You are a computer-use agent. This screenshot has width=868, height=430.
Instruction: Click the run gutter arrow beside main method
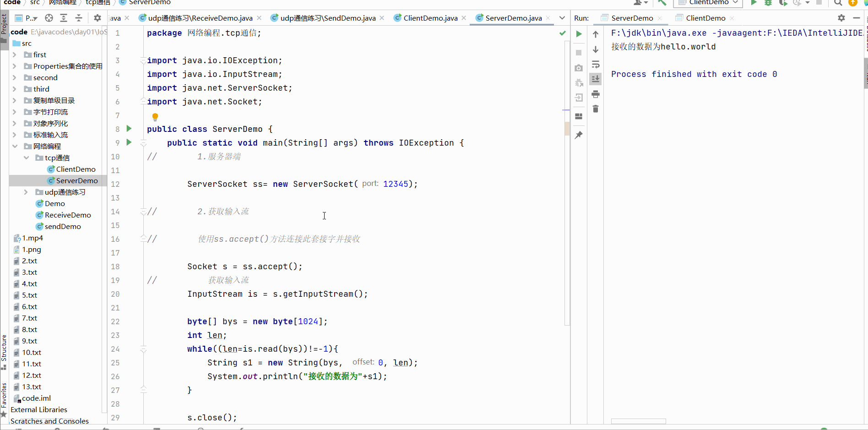point(129,142)
